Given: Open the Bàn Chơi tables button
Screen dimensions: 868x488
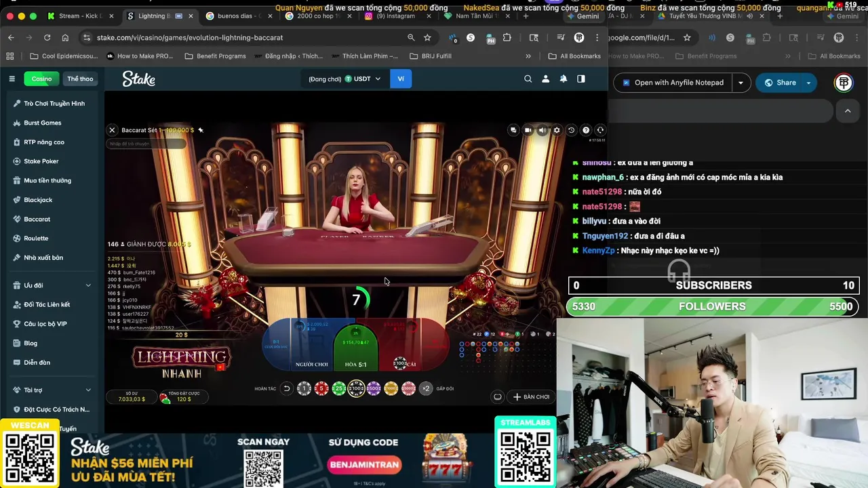Looking at the screenshot, I should click(x=532, y=396).
